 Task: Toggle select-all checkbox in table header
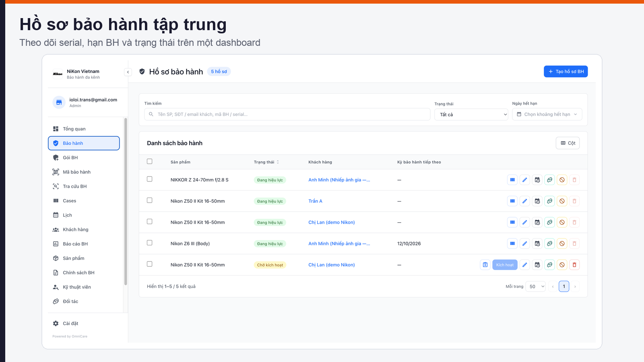pyautogui.click(x=149, y=161)
